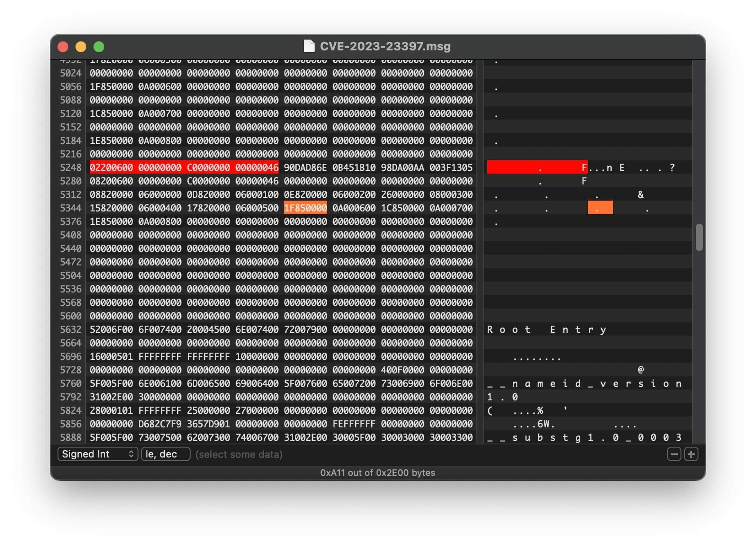The width and height of the screenshot is (756, 547).
Task: Click the '__substg1.0_0003' ASCII text
Action: (x=585, y=438)
